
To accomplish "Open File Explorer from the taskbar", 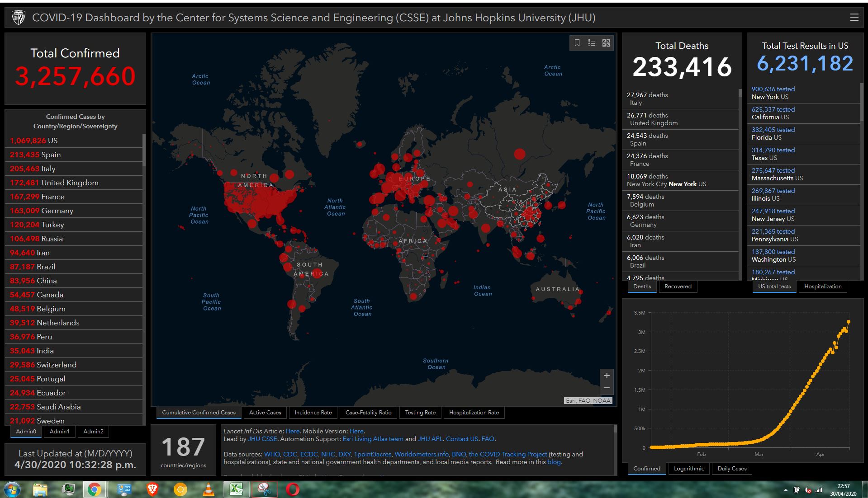I will [40, 489].
